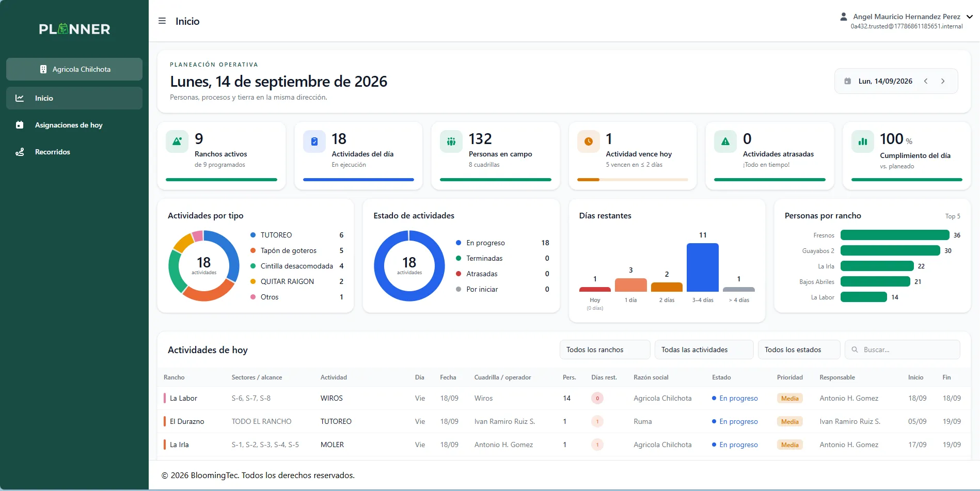Click the Hoy red bar in Días restantes
Screen dimensions: 980x491
(x=595, y=290)
